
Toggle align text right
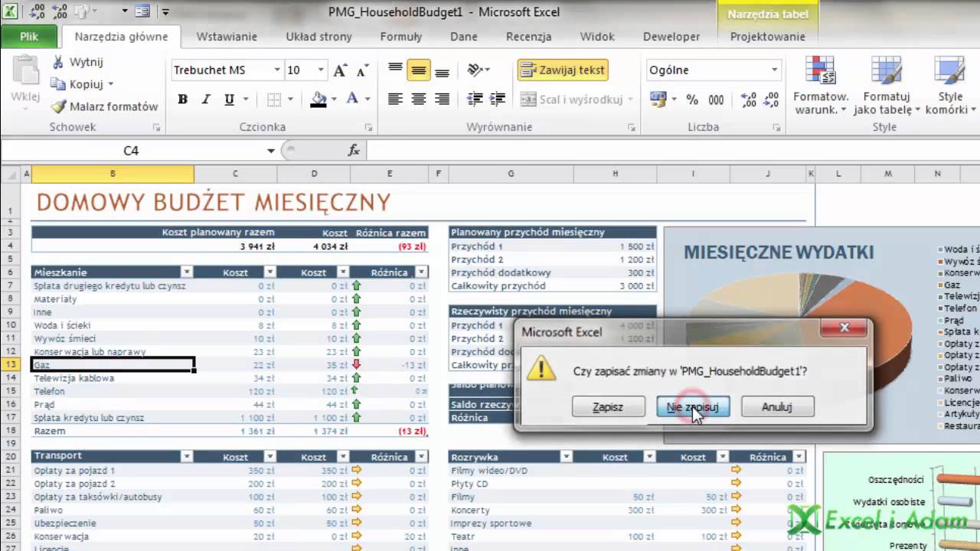point(442,99)
